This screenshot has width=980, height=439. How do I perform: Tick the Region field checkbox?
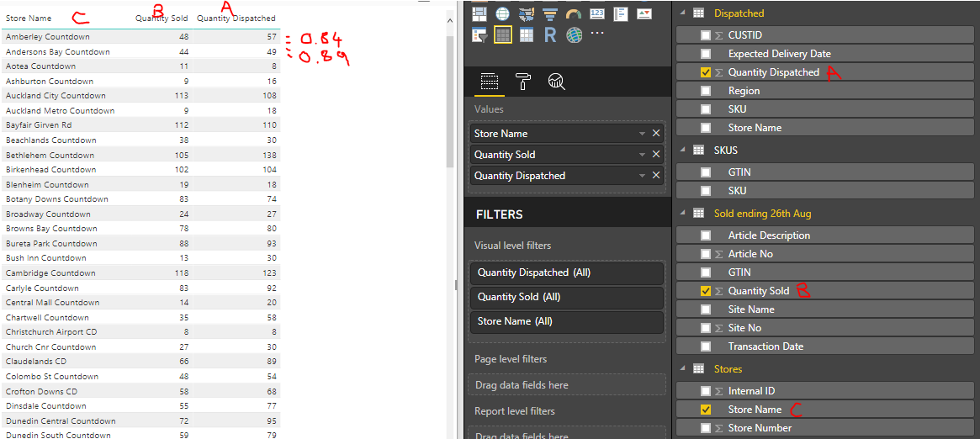tap(706, 91)
